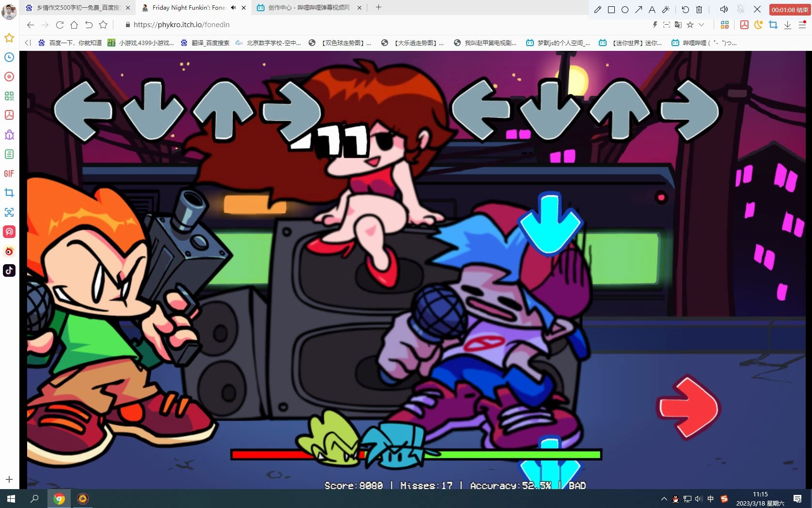Open the browser main menu
Screen dimensions: 812x508
802,25
